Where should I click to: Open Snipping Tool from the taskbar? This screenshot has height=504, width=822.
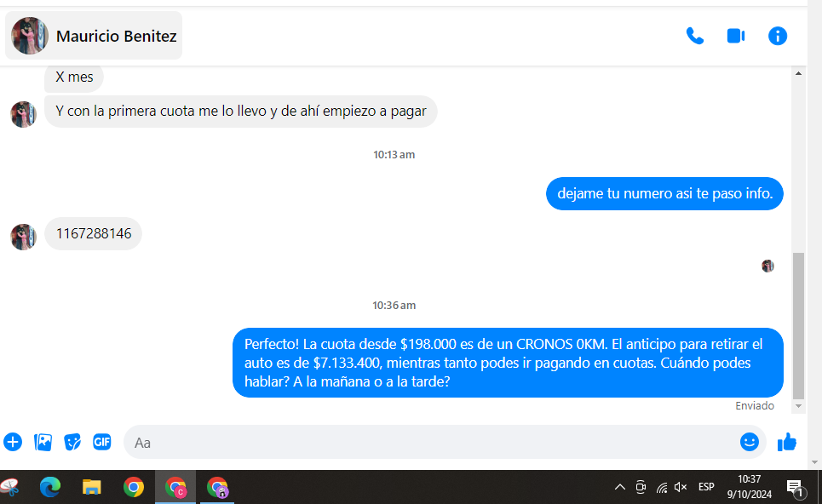tap(9, 487)
